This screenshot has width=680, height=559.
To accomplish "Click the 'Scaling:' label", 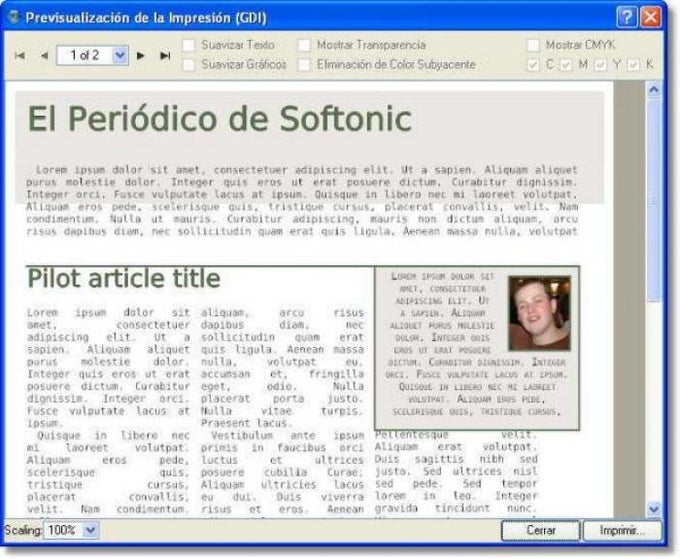I will tap(23, 530).
